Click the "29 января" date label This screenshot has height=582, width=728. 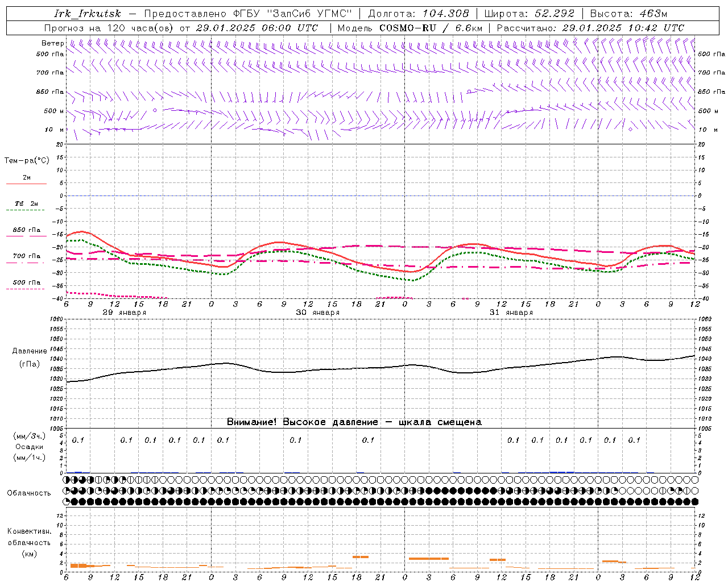pos(125,313)
